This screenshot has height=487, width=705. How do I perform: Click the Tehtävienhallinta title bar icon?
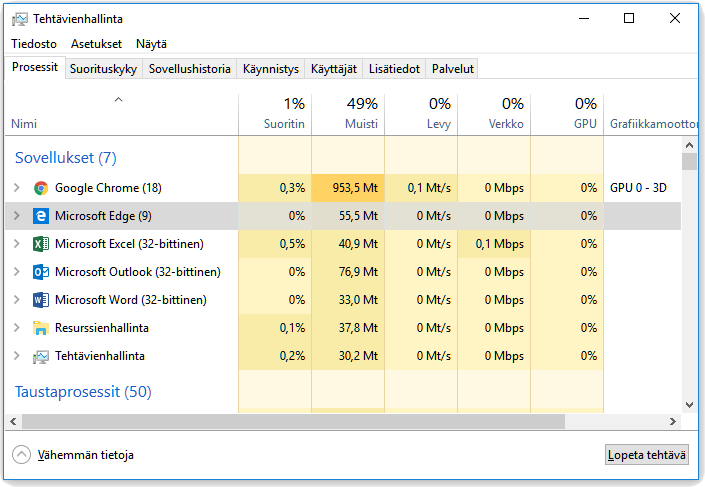pos(19,19)
